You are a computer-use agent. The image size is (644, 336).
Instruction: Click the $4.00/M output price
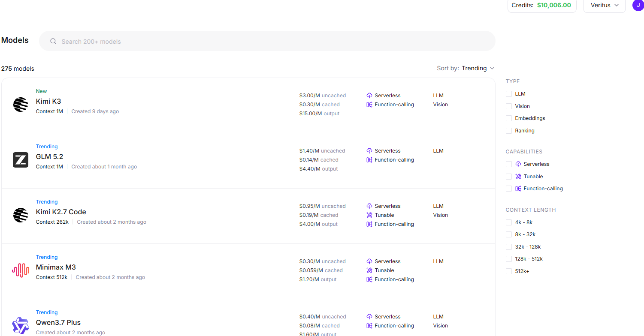click(318, 224)
